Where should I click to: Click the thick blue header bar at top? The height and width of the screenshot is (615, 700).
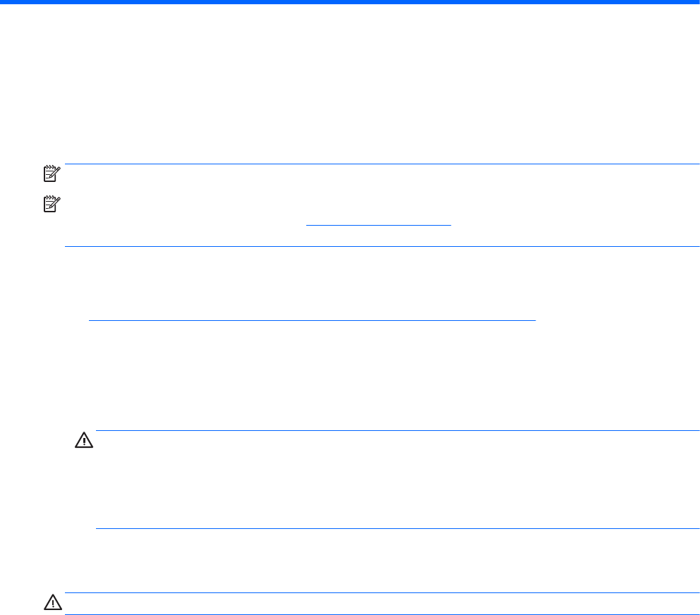click(x=350, y=3)
